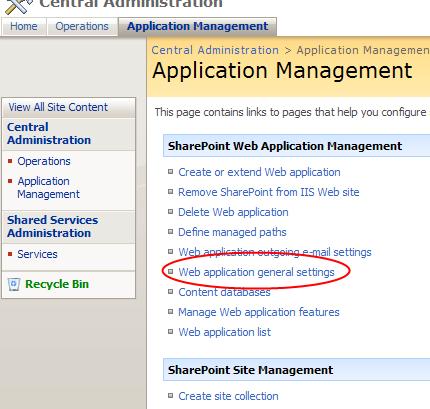Screen dimensions: 430x409
Task: Open Create site collection link
Action: [x=228, y=396]
